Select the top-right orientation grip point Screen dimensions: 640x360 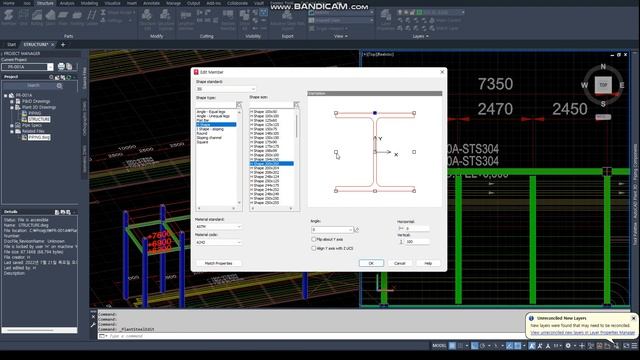click(414, 113)
